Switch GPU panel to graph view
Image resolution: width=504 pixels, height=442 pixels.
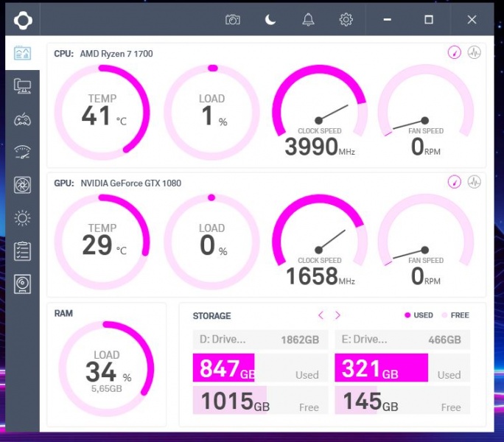click(474, 182)
